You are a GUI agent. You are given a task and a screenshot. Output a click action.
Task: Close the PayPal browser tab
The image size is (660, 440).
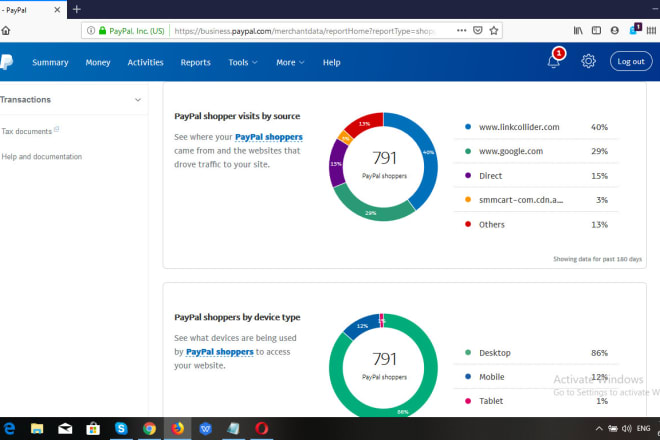click(57, 10)
